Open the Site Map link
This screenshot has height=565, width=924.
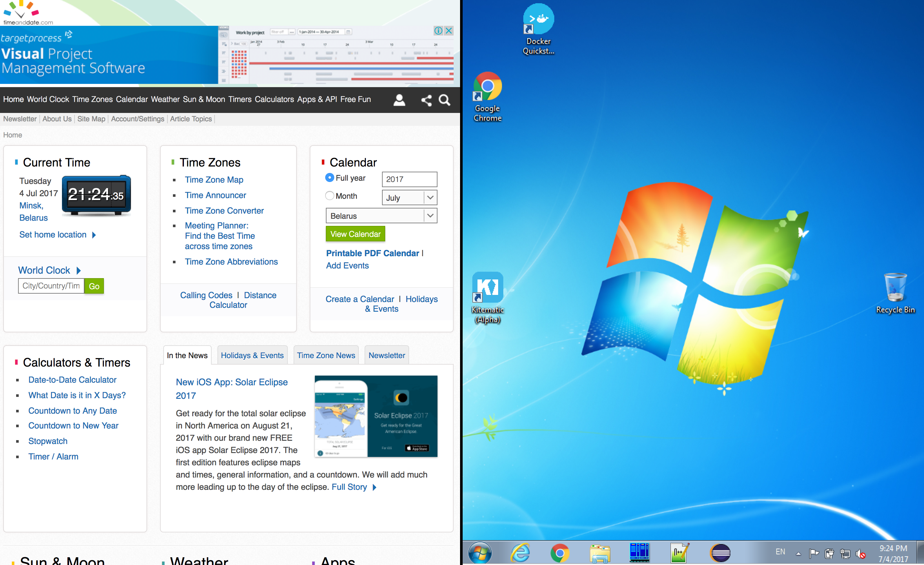point(91,119)
